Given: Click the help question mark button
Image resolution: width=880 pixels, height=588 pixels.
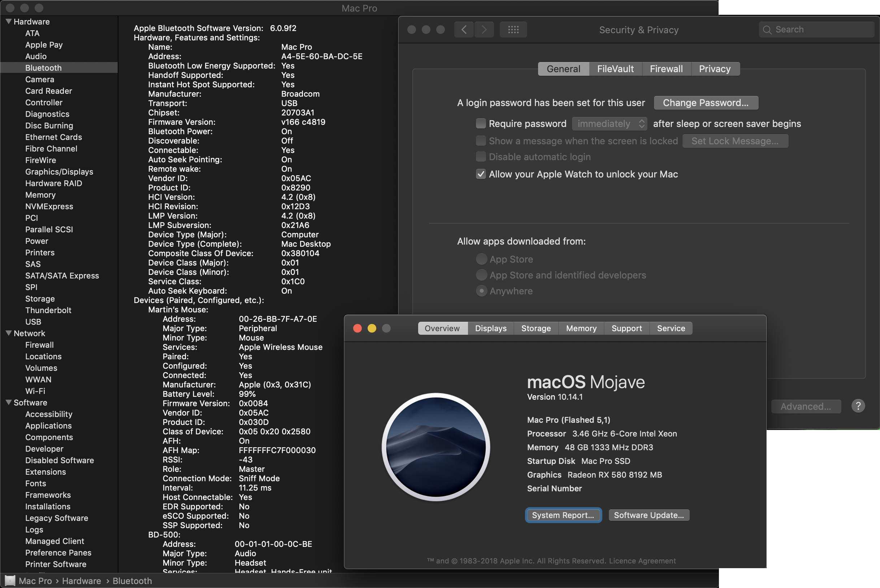Looking at the screenshot, I should (x=858, y=406).
